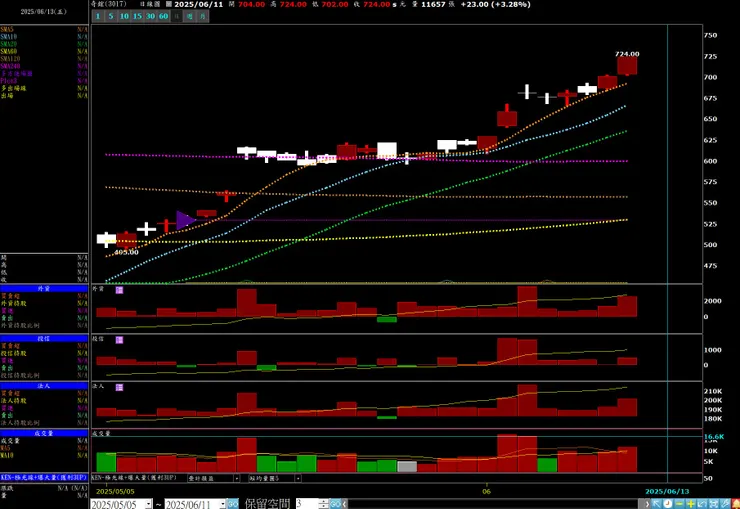The height and width of the screenshot is (509, 740).
Task: Click the SMA60 legend label
Action: 8,51
